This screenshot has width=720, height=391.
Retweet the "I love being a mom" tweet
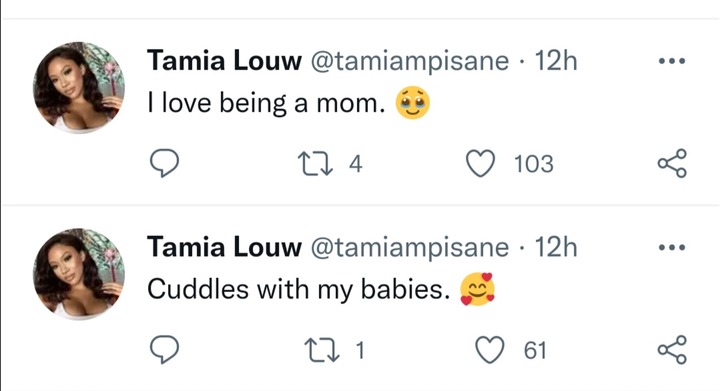[315, 164]
